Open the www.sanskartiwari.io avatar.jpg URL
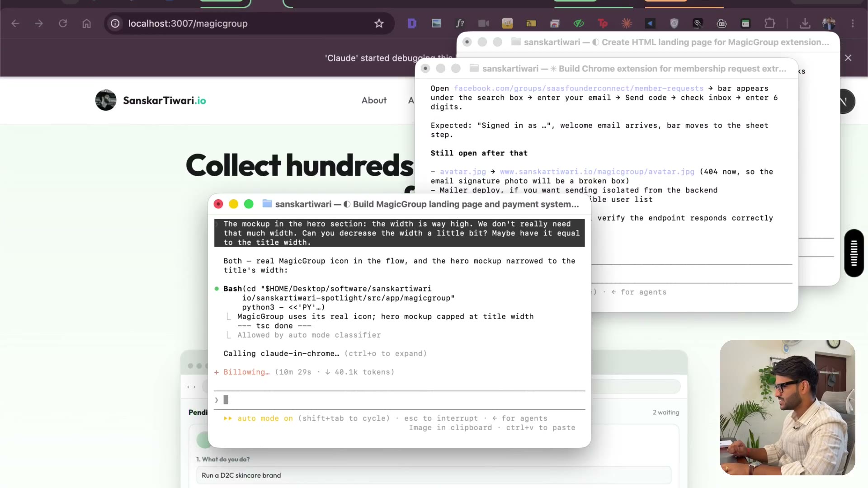 [x=597, y=172]
